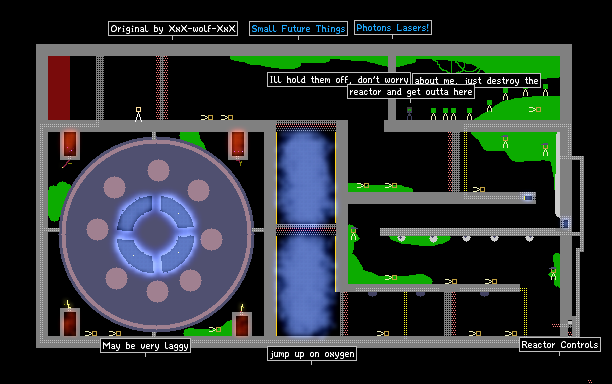Viewport: 612px width, 384px height.
Task: Click the dark red container at the reactor's bottom-left
Action: click(x=70, y=322)
